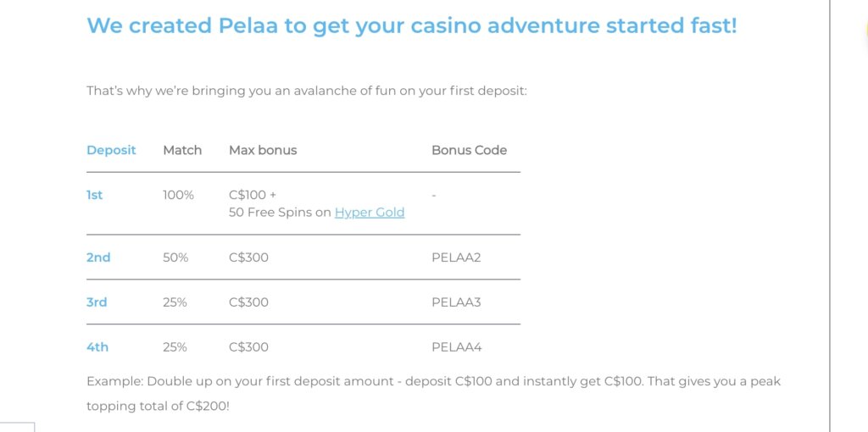This screenshot has width=868, height=432.
Task: Open the Hyper Gold game link
Action: coord(370,213)
